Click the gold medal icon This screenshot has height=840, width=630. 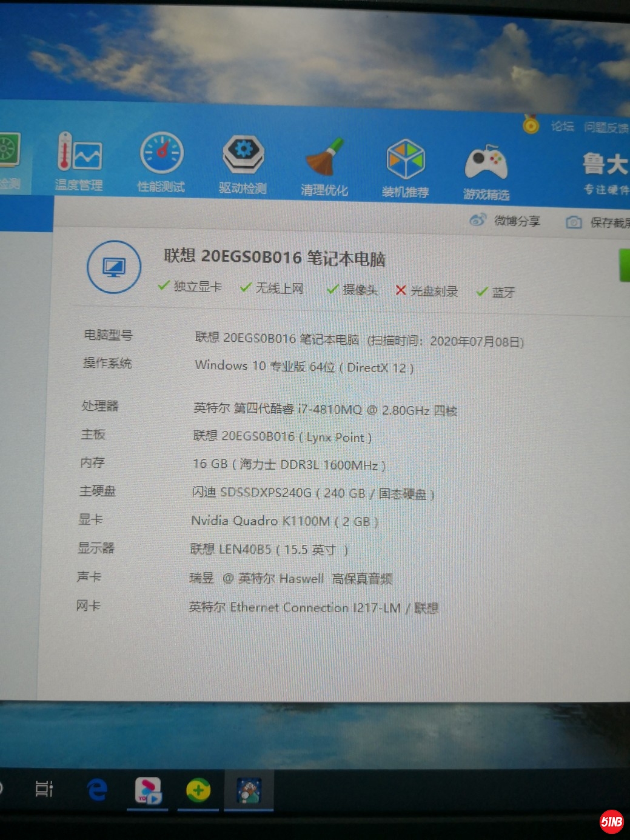point(531,125)
